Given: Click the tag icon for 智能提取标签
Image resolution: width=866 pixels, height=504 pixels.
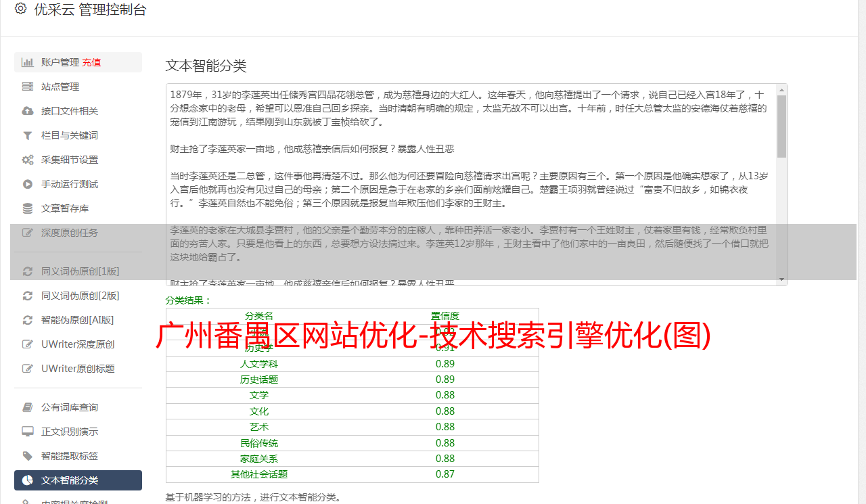Looking at the screenshot, I should pyautogui.click(x=28, y=456).
